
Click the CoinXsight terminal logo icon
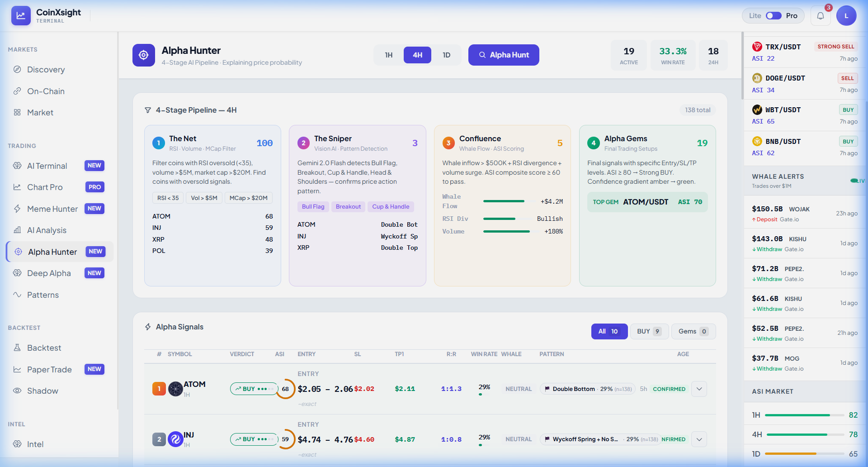click(x=21, y=16)
